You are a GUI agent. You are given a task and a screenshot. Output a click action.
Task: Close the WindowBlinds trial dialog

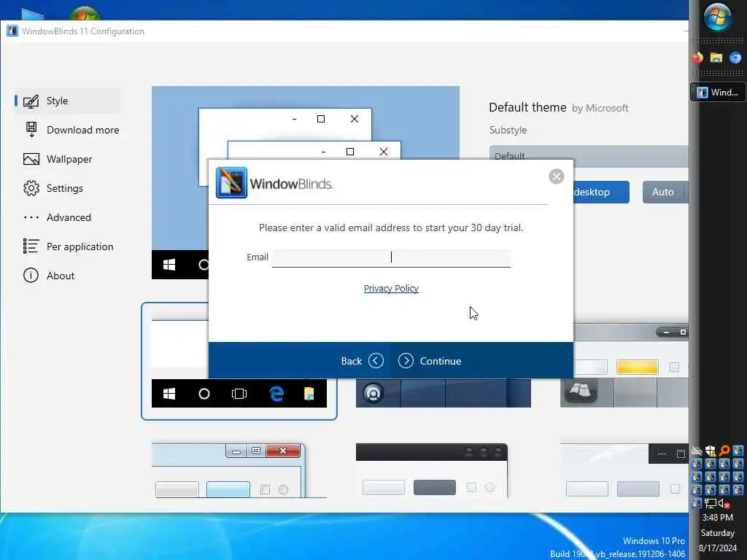557,176
